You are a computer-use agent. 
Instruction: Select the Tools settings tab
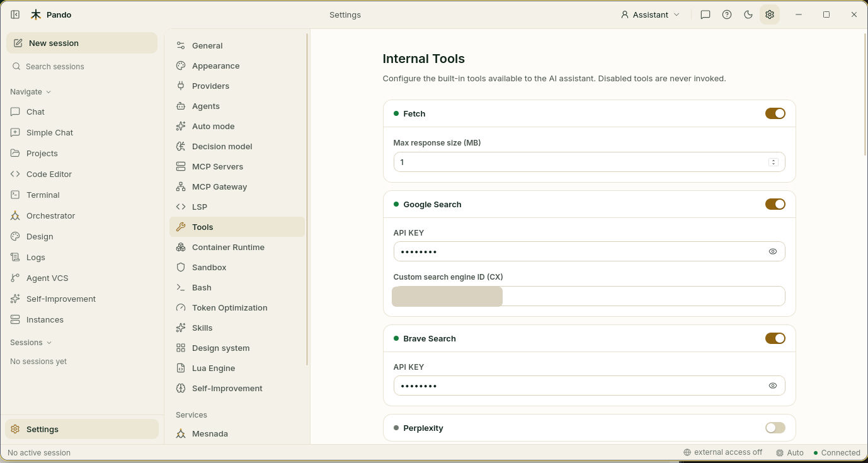237,227
